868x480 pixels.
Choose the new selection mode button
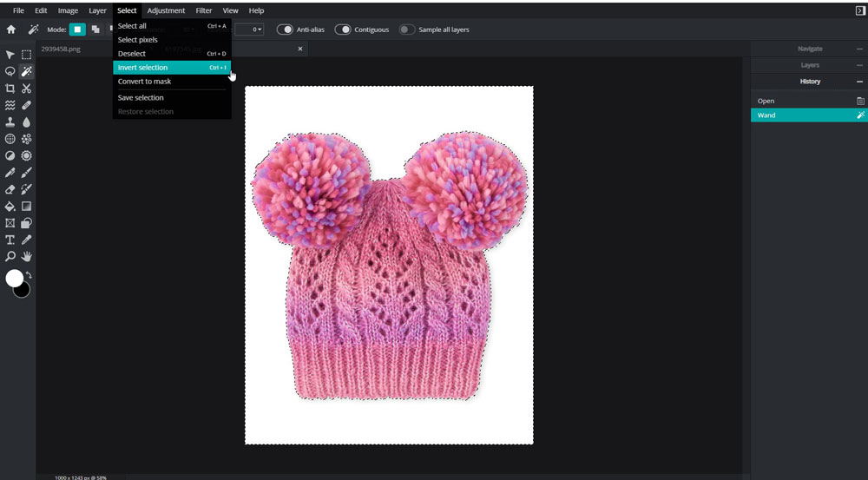pyautogui.click(x=77, y=30)
